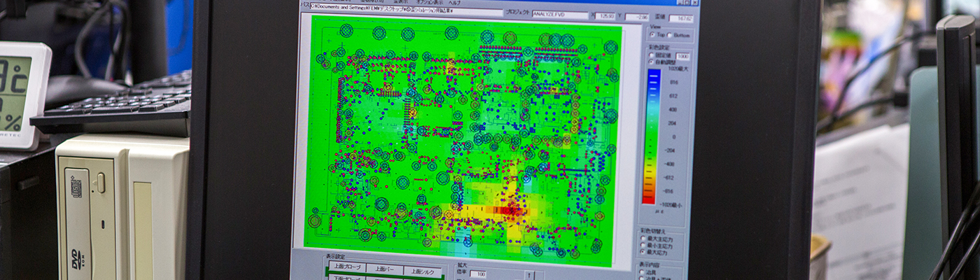Toggle the 上面プローブ button
The image size is (980, 280).
click(348, 267)
